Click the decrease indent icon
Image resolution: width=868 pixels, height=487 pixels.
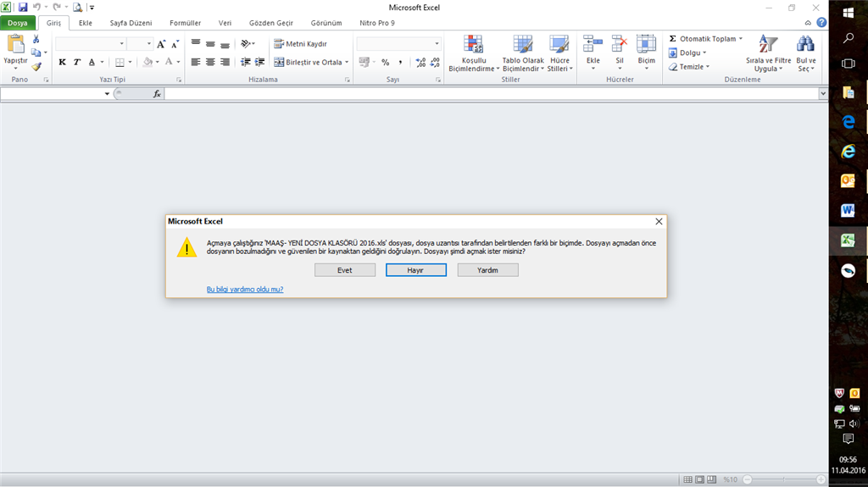tap(245, 62)
